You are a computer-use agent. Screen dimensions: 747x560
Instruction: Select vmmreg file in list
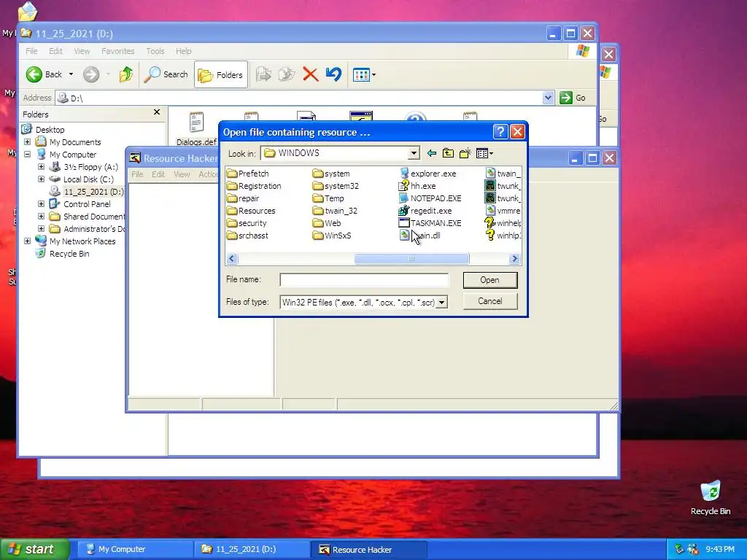coord(503,211)
